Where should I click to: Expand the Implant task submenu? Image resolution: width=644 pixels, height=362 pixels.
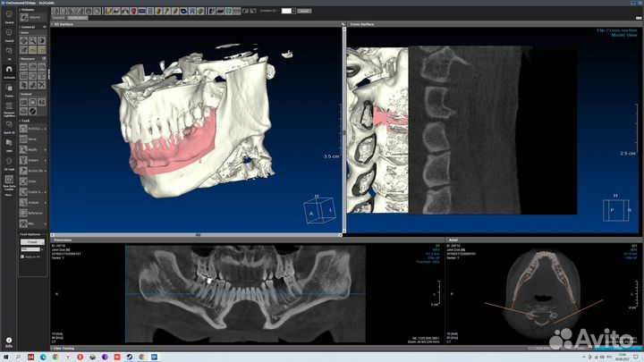[46, 160]
